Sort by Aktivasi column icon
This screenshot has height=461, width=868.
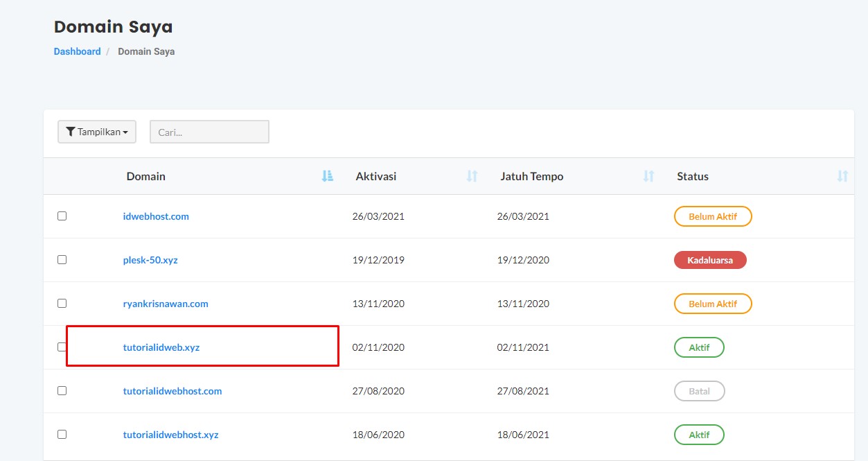pyautogui.click(x=472, y=176)
